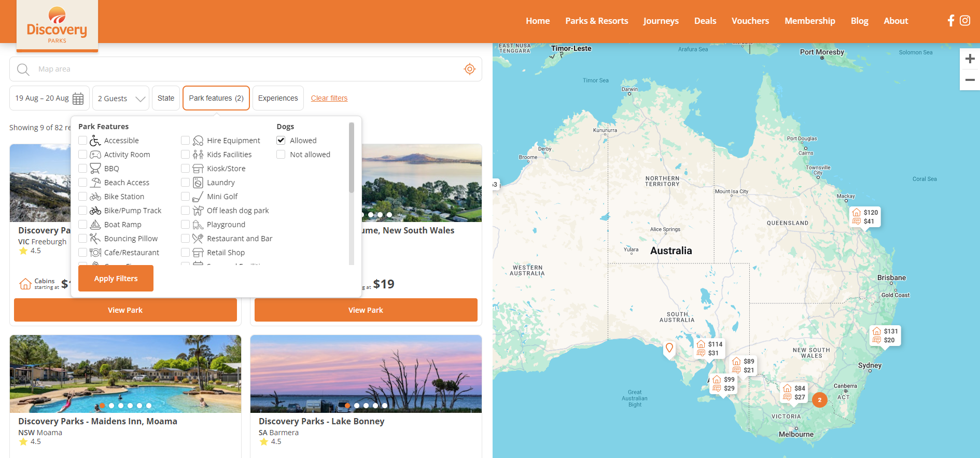The height and width of the screenshot is (458, 980).
Task: Click the Facebook icon in header
Action: click(950, 21)
